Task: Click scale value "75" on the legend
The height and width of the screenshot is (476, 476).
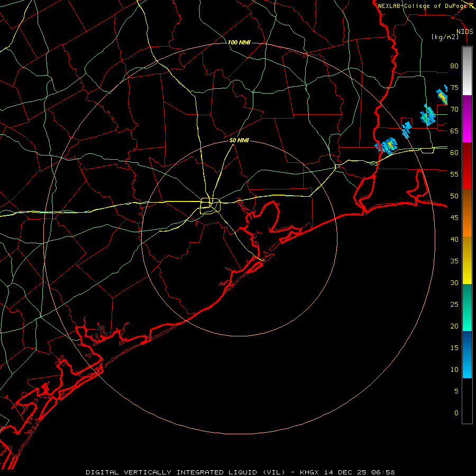Action: point(454,87)
